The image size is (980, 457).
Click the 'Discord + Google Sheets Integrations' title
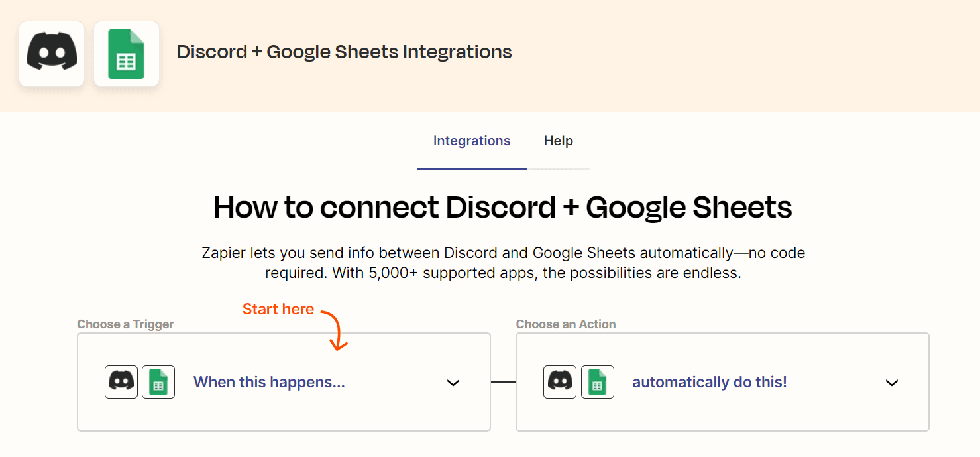click(x=345, y=52)
